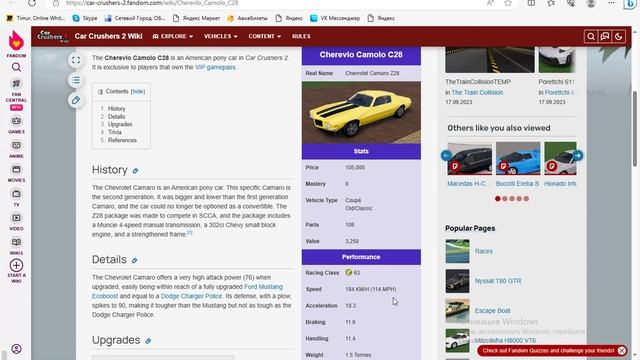Image resolution: width=640 pixels, height=360 pixels.
Task: Click the browser address bar URL
Action: [x=152, y=3]
